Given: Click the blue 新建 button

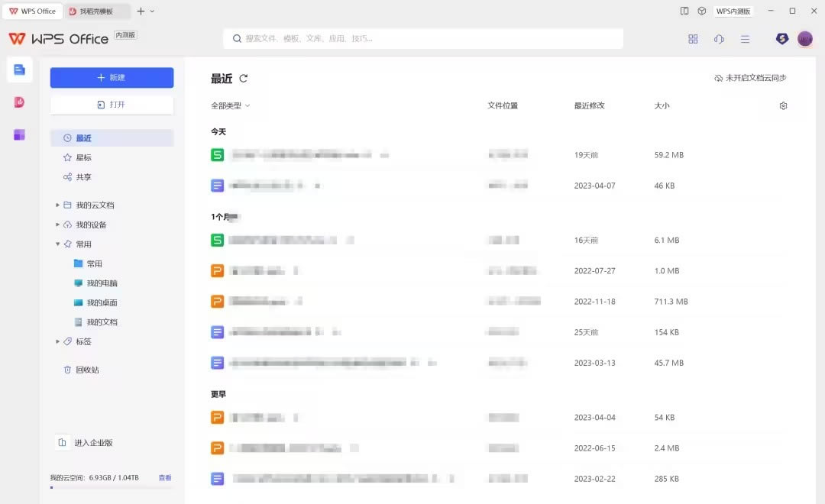Looking at the screenshot, I should (x=112, y=78).
